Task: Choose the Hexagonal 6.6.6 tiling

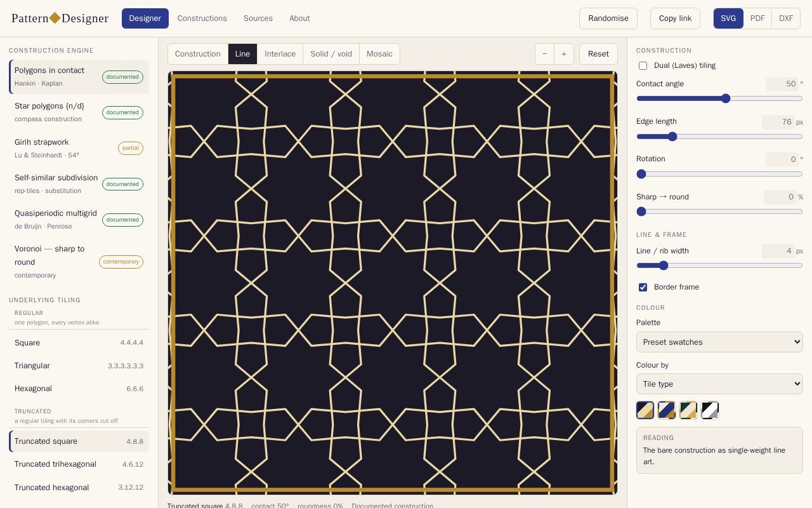Action: click(79, 389)
